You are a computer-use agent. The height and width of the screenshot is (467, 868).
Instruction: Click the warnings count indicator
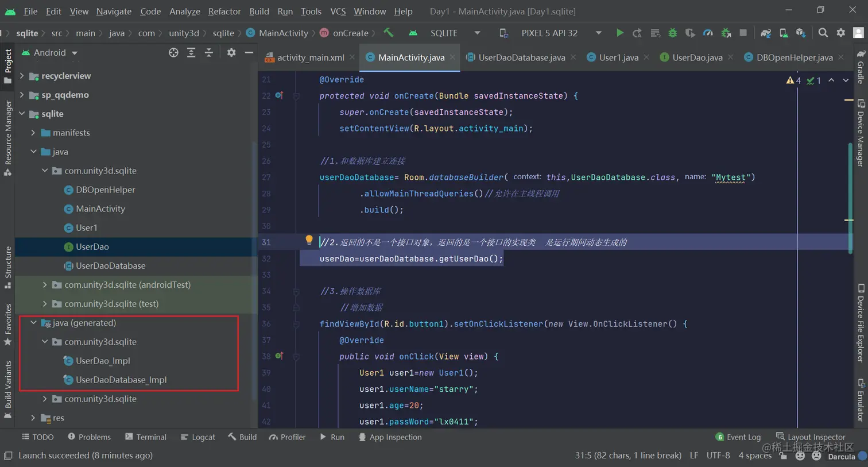(793, 80)
